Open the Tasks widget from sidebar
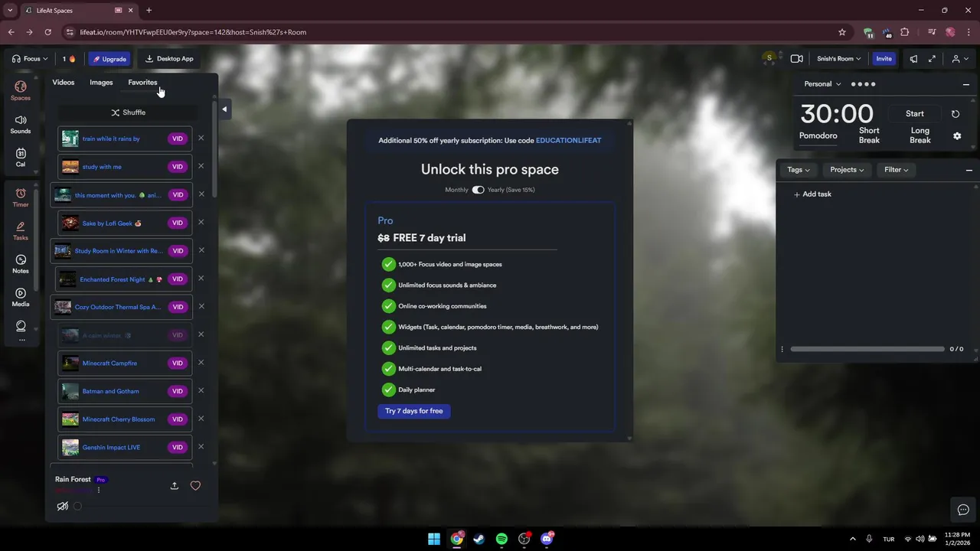This screenshot has width=980, height=551. pos(21,230)
